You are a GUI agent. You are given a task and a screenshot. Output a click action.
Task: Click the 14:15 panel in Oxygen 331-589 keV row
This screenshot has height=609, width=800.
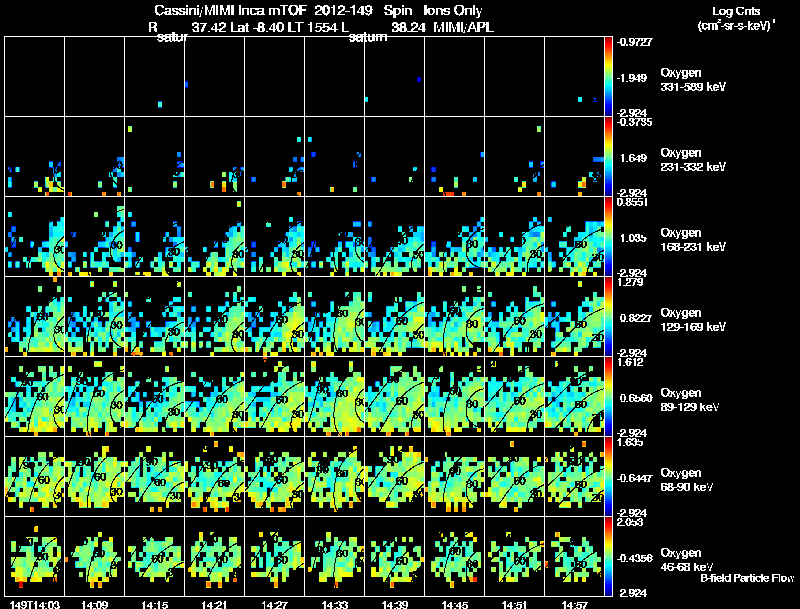pos(155,77)
